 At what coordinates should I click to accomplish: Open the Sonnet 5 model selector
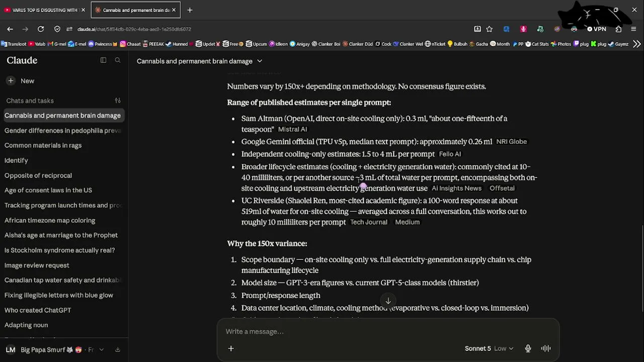pyautogui.click(x=489, y=348)
